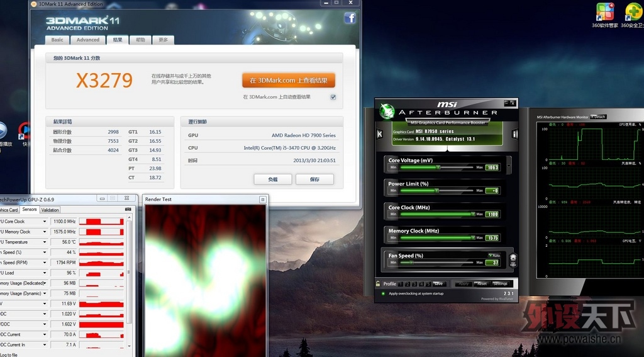
Task: Select profile slot 3 in Afterburner
Action: pyautogui.click(x=414, y=284)
